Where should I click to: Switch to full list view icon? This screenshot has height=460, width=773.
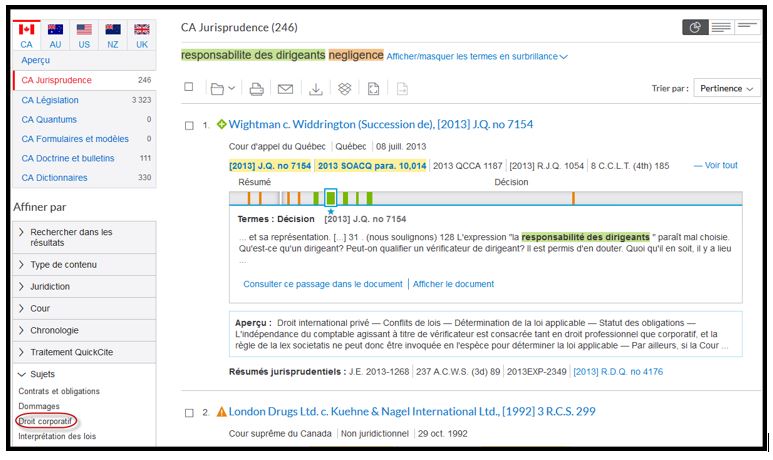click(x=721, y=28)
